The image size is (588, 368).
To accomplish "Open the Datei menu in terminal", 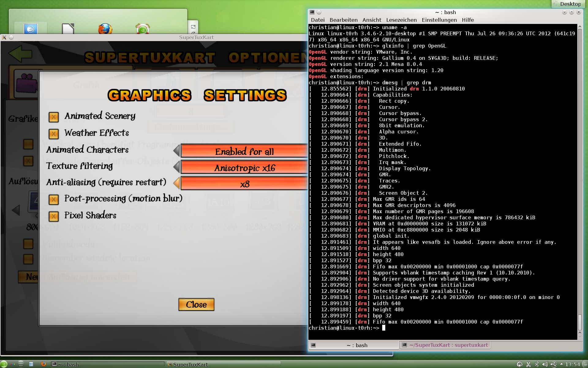I will point(318,20).
